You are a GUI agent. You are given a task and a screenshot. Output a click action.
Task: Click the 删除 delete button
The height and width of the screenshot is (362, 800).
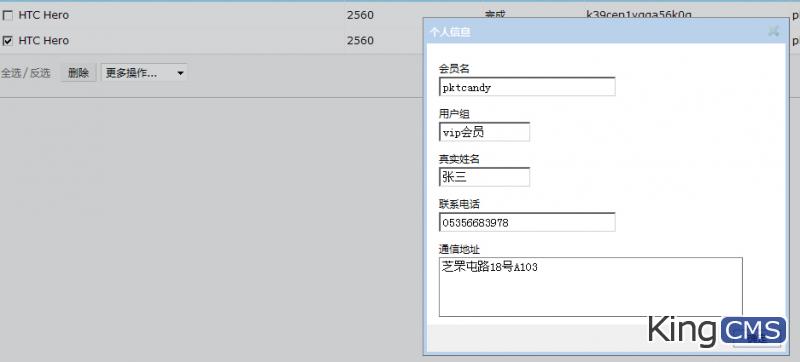(x=79, y=73)
